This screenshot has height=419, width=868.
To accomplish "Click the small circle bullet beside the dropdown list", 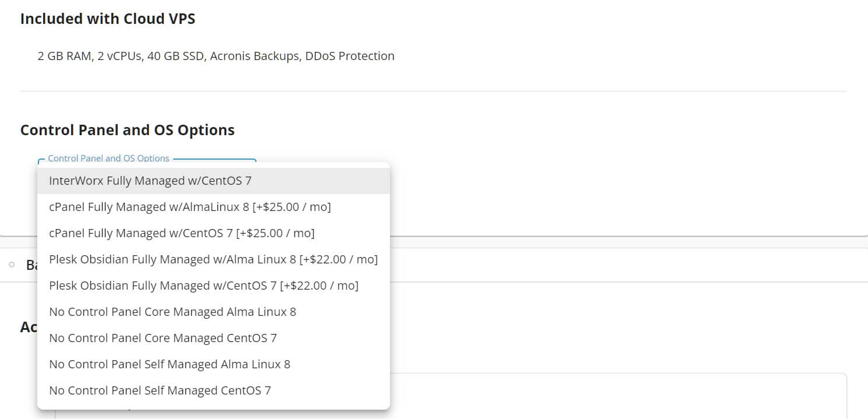I will pyautogui.click(x=12, y=265).
